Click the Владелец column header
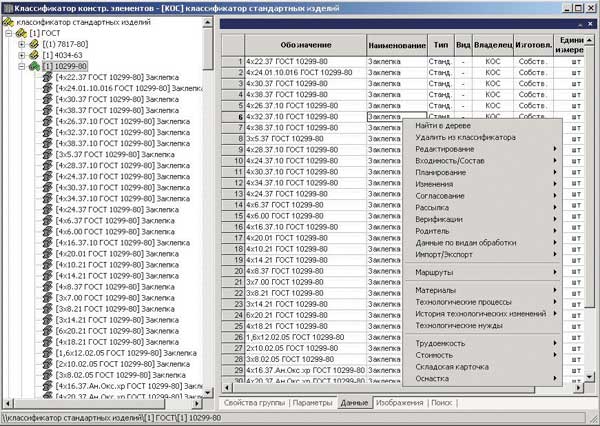Screen dimensions: 600x426 [x=493, y=45]
